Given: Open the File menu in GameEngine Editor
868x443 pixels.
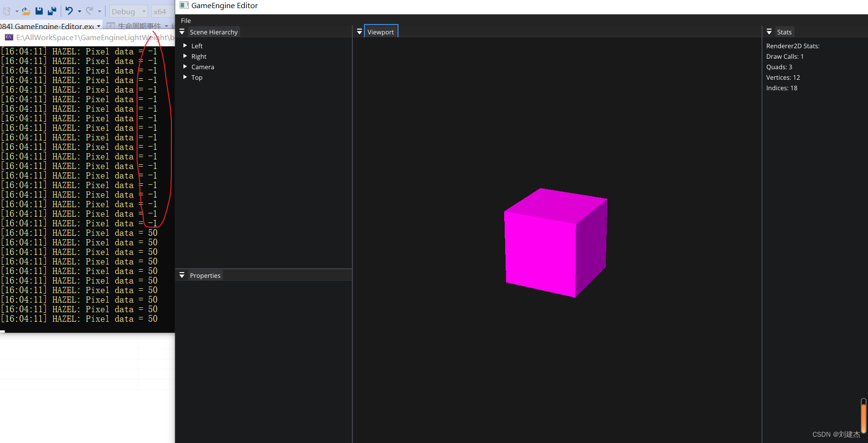Looking at the screenshot, I should coord(186,21).
